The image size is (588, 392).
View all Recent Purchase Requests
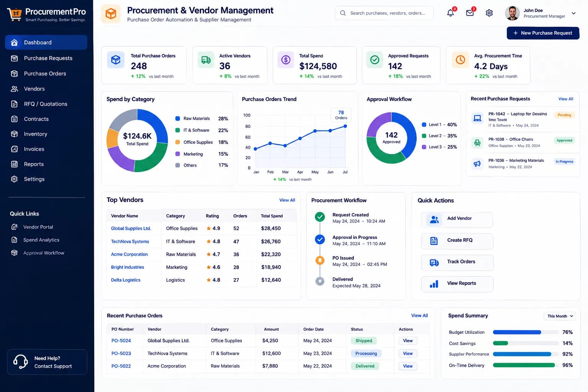[x=566, y=99]
